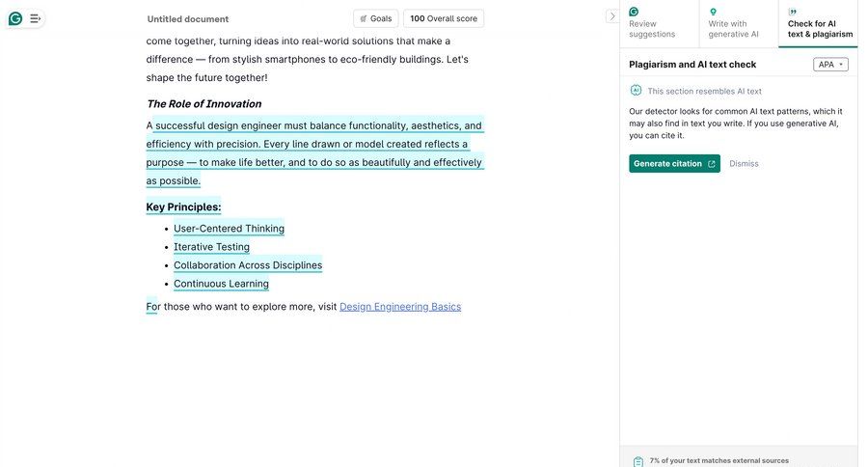Click the Untitled document title
The image size is (868, 467).
coord(188,19)
